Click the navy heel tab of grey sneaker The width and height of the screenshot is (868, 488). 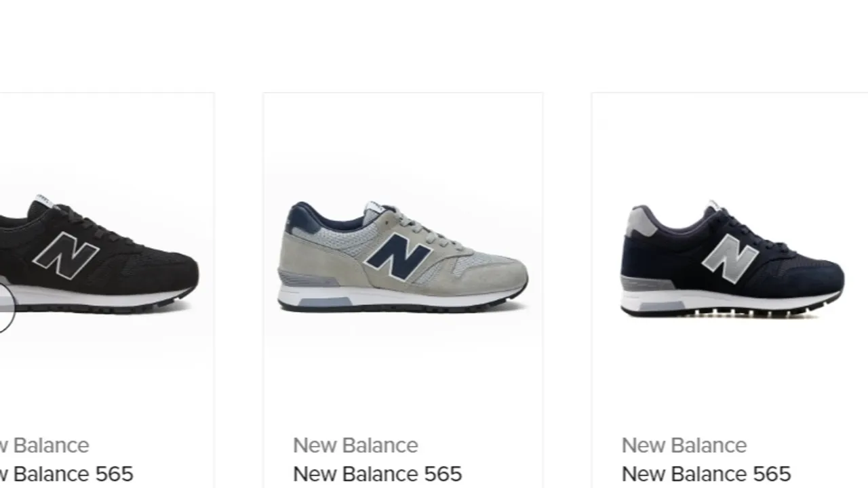tap(300, 217)
